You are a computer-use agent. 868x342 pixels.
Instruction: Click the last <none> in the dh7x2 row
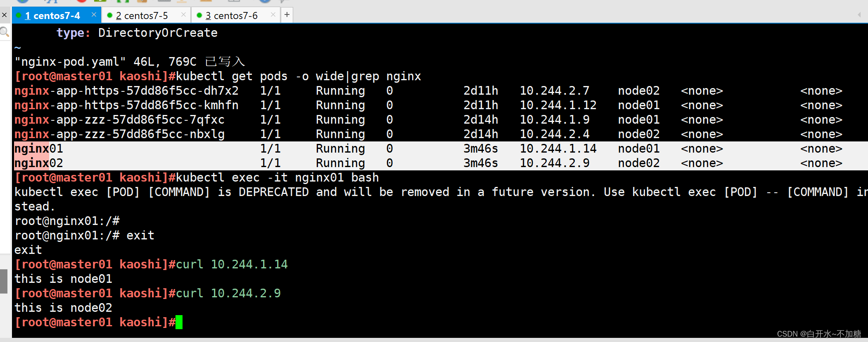tap(821, 91)
